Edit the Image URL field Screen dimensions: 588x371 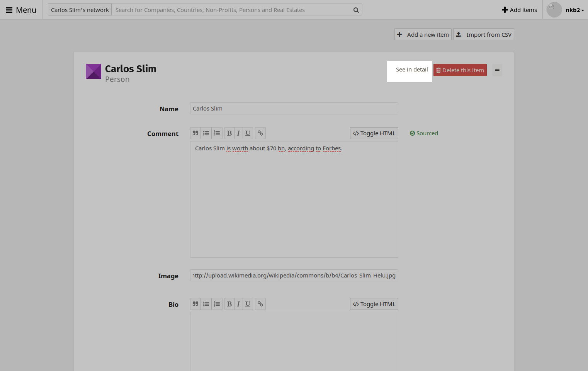point(294,276)
